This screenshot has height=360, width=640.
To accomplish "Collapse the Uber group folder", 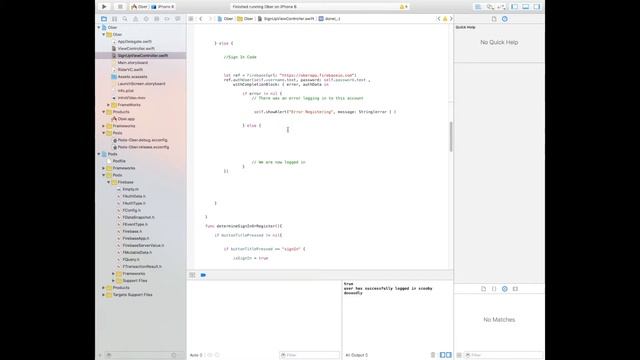I will click(104, 34).
